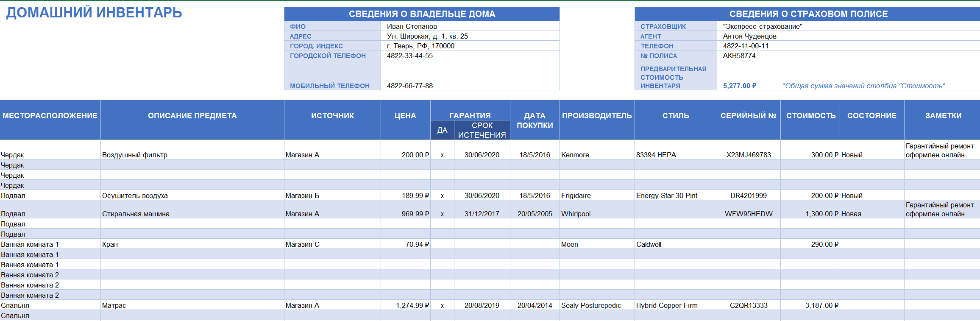
Task: Select the manufacturer cell "Kenmore"
Action: (597, 150)
